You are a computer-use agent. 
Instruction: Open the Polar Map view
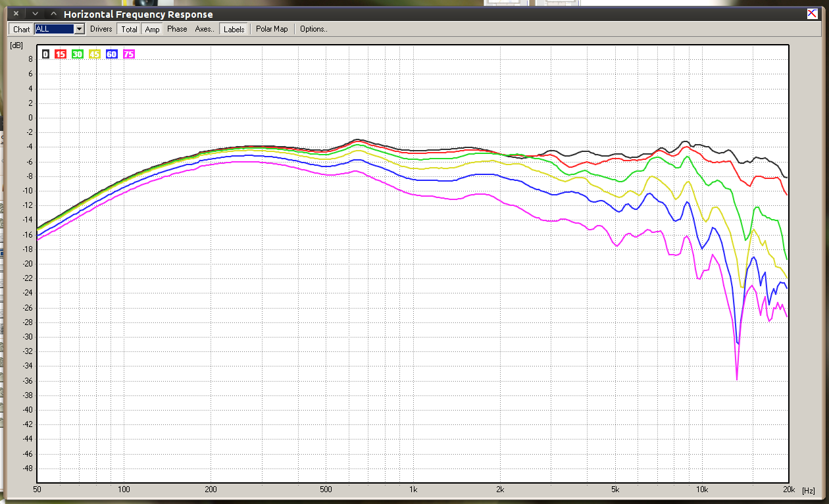point(272,29)
